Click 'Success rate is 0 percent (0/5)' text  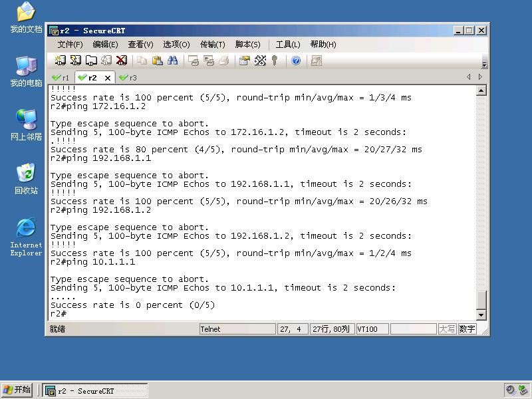pos(132,305)
